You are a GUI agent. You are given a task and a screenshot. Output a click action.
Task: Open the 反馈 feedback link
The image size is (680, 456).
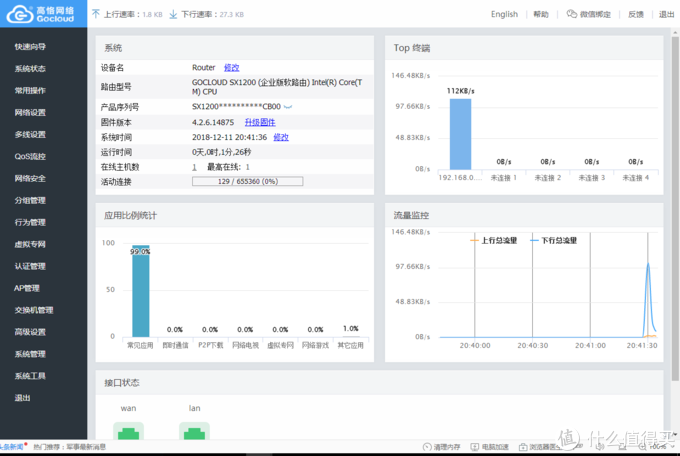(636, 14)
